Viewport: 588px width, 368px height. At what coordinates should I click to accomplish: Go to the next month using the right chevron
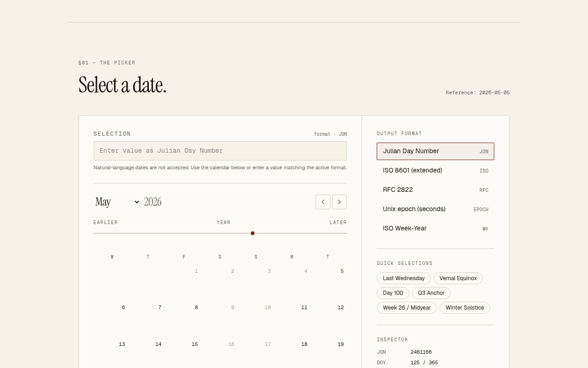tap(339, 202)
